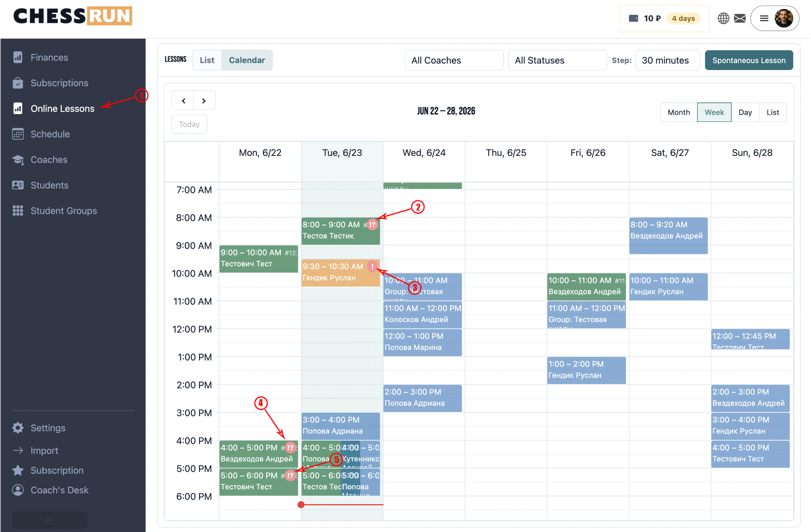Click the Subscriptions clipboard icon

tap(18, 83)
